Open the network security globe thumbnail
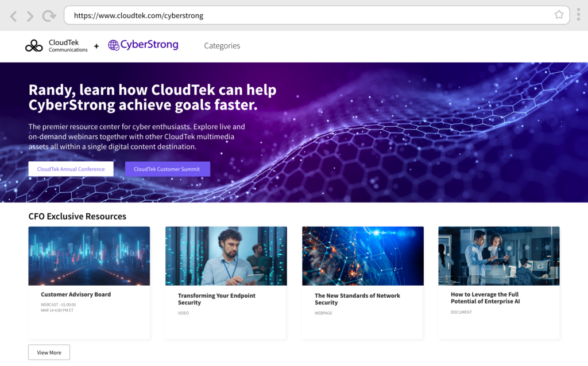 pyautogui.click(x=363, y=256)
